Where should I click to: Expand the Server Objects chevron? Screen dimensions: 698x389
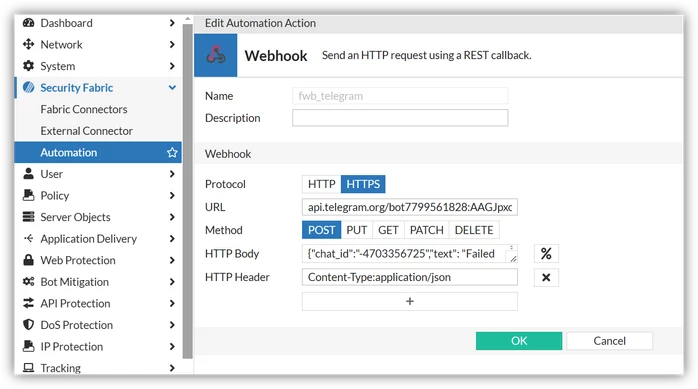[x=172, y=217]
